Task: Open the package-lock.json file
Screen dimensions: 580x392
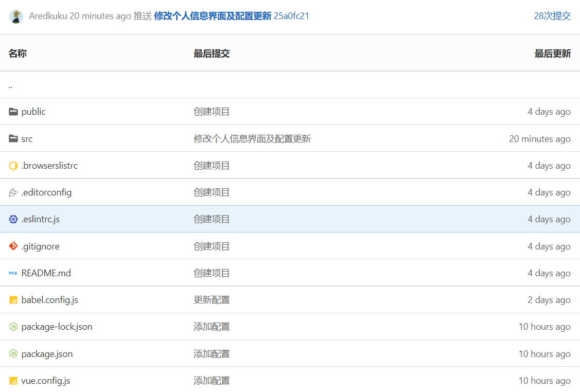Action: coord(57,327)
